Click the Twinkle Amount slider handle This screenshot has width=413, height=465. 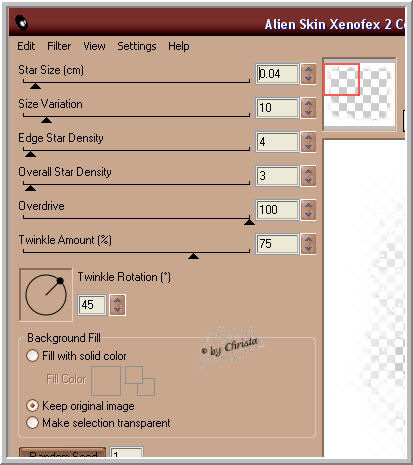pyautogui.click(x=193, y=256)
